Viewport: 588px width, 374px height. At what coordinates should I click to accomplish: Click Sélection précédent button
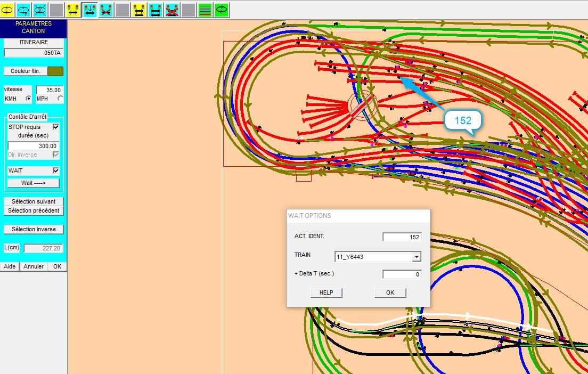[x=34, y=211]
